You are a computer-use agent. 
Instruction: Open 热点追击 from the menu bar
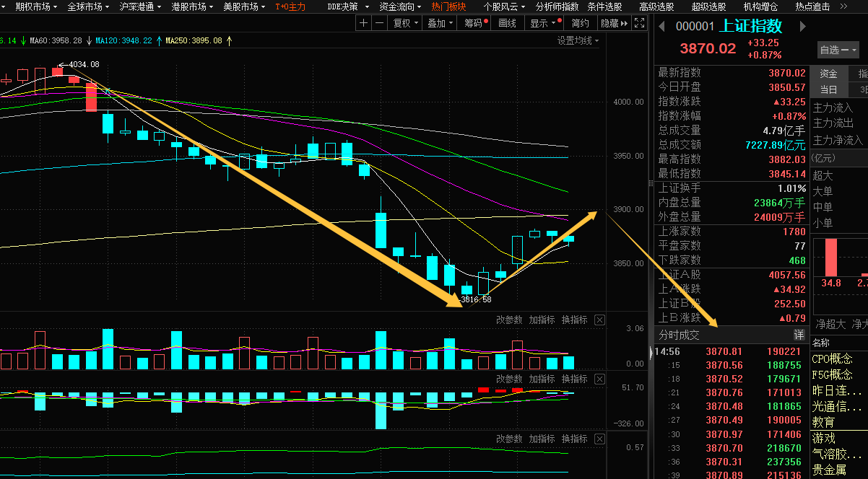pos(812,6)
